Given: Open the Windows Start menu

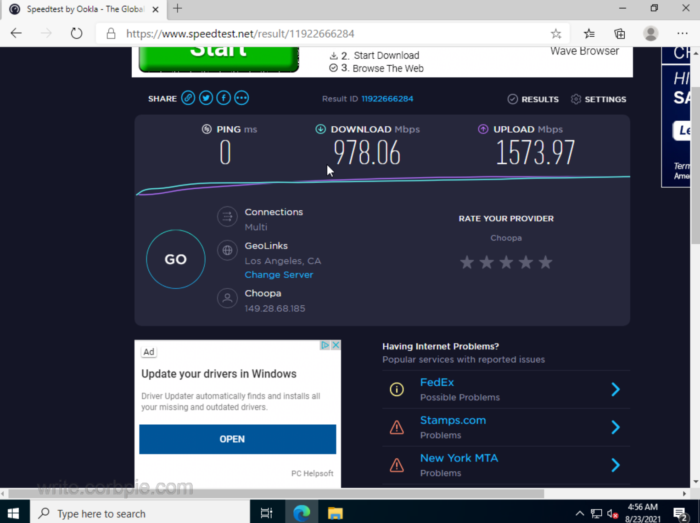Looking at the screenshot, I should pos(13,514).
